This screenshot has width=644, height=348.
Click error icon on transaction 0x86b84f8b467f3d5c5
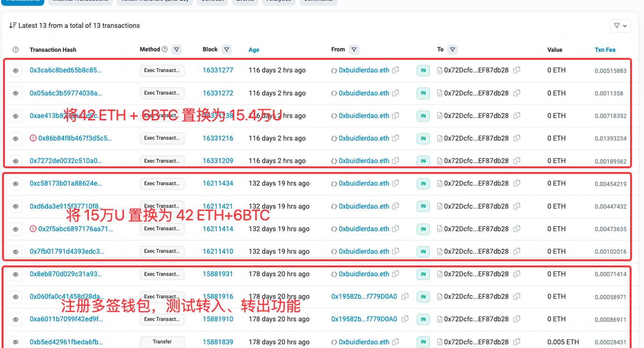click(33, 138)
